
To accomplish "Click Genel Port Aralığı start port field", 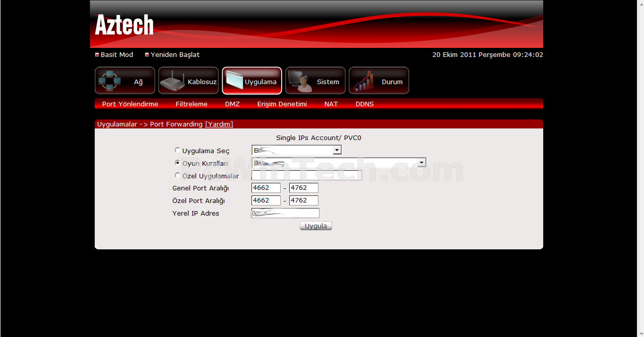I will (266, 188).
